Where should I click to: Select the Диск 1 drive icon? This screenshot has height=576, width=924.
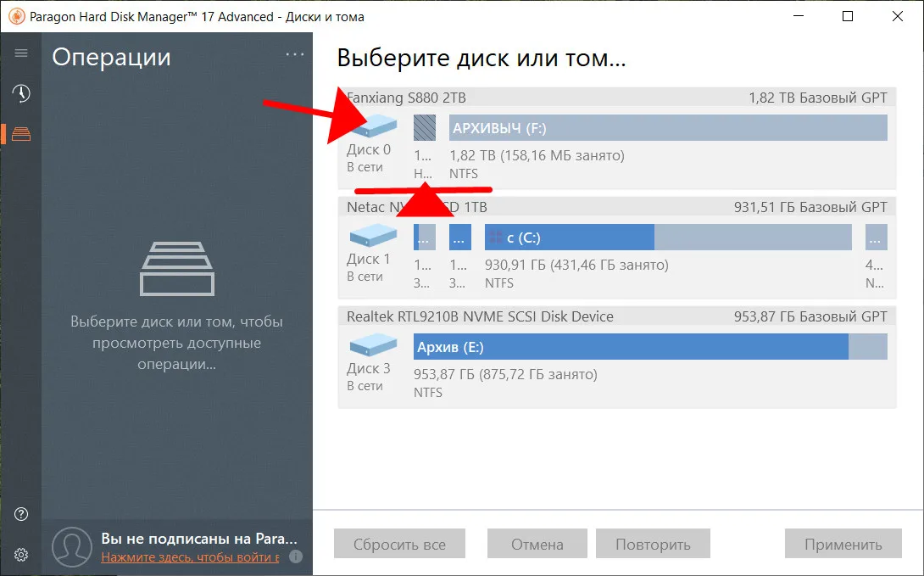(x=373, y=236)
